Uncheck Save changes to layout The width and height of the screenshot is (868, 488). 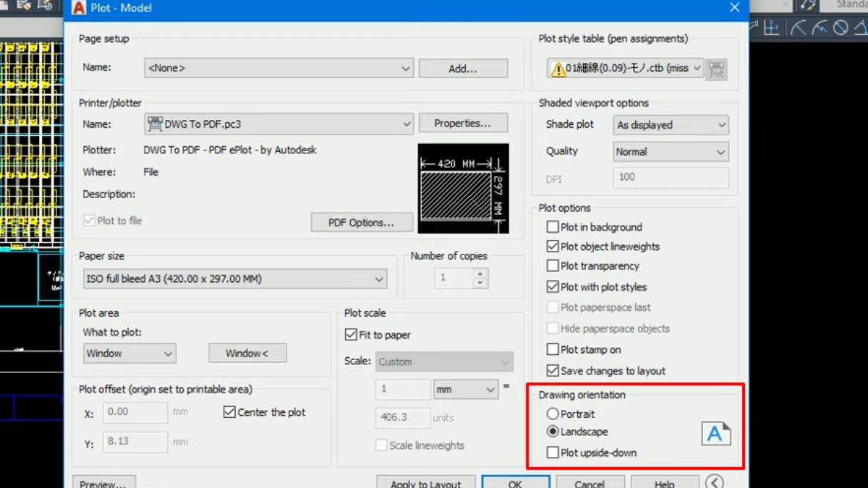click(x=553, y=371)
